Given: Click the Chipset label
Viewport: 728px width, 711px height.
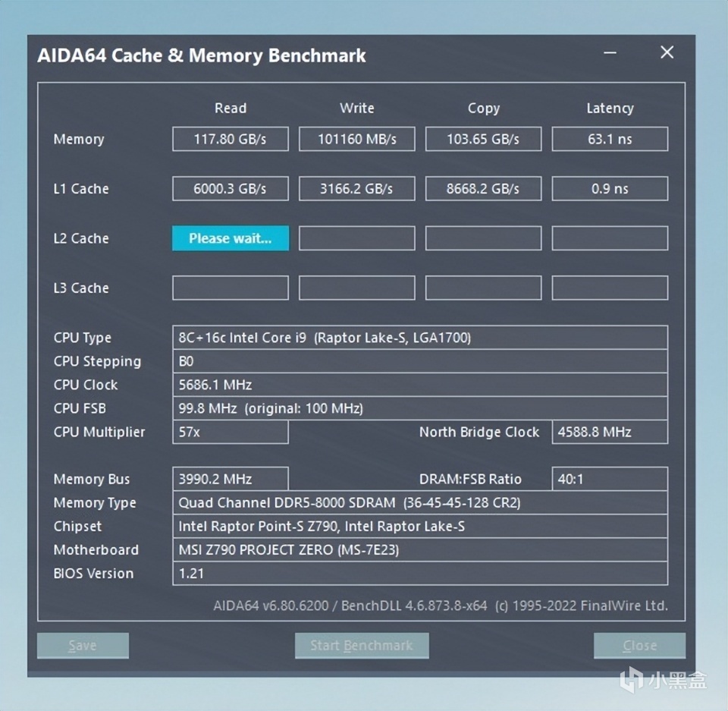Looking at the screenshot, I should tap(77, 527).
